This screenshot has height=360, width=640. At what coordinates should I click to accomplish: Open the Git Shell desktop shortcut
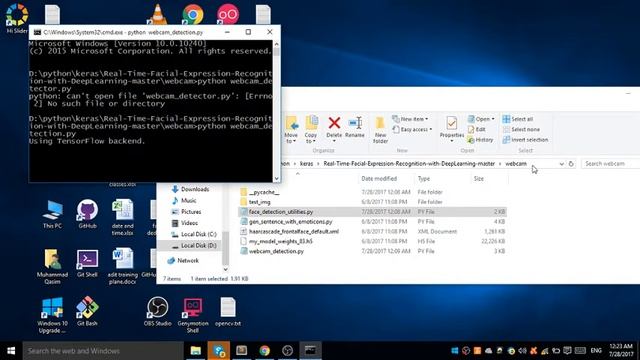point(87,263)
